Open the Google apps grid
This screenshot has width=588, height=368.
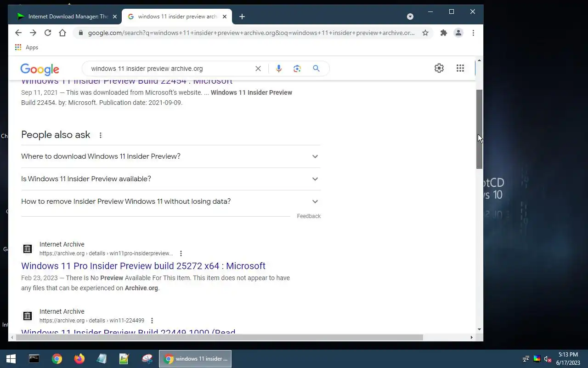[460, 68]
